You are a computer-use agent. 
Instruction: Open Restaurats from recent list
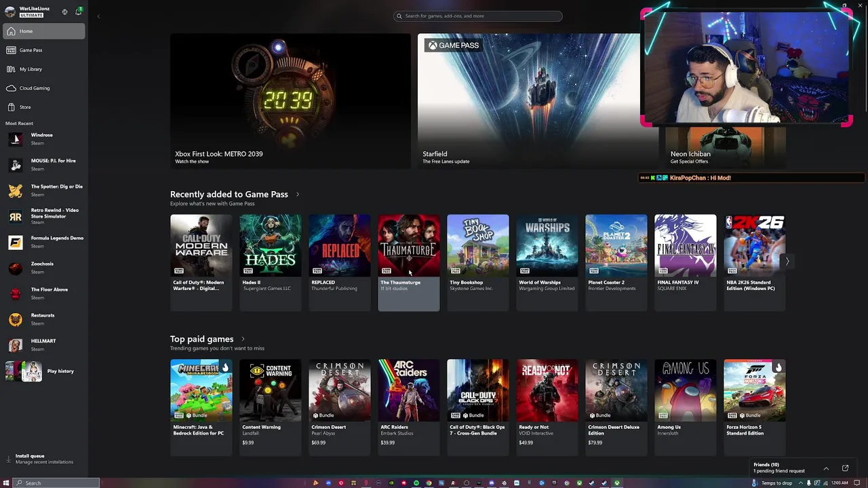(44, 319)
